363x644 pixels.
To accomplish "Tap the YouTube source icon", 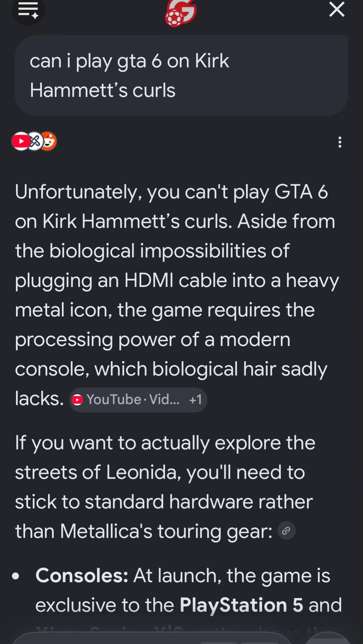I will [21, 141].
